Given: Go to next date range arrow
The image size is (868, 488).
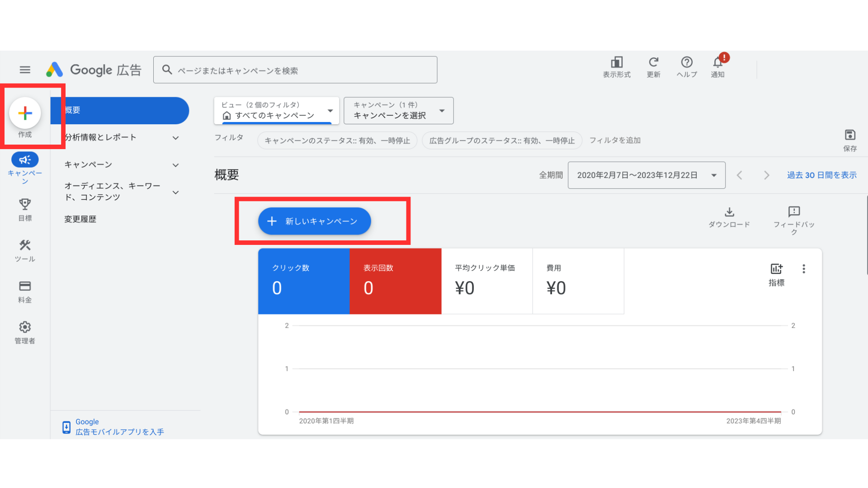Looking at the screenshot, I should [766, 175].
